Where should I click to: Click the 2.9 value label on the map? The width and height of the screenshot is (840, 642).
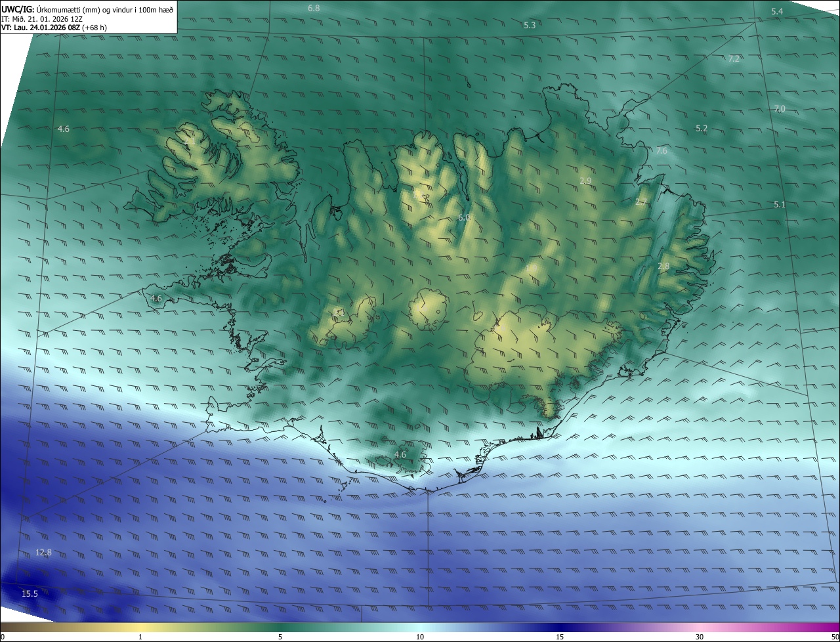(x=585, y=180)
